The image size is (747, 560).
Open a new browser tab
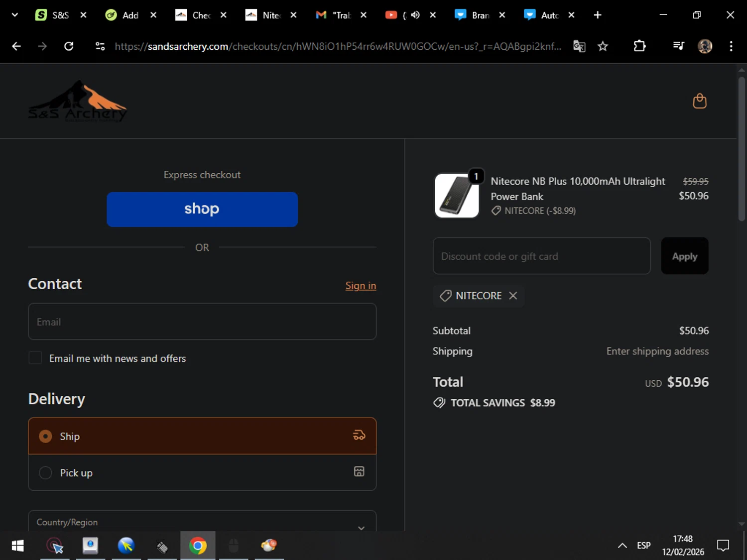pos(598,15)
